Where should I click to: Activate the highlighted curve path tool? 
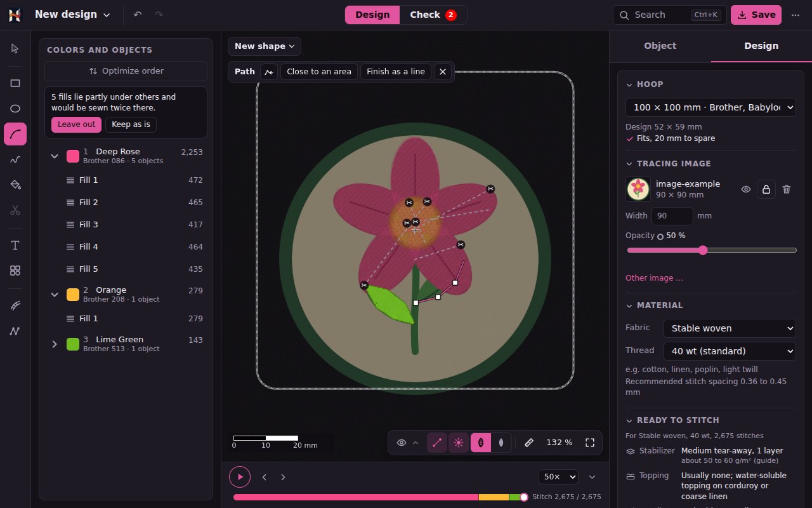pos(15,134)
